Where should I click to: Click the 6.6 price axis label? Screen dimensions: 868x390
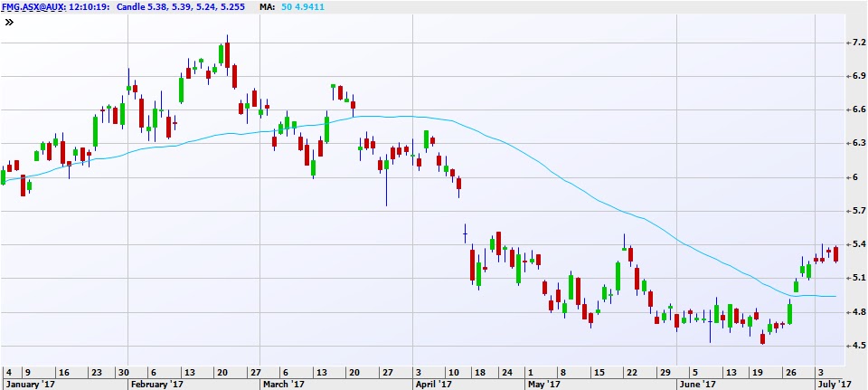click(x=859, y=109)
